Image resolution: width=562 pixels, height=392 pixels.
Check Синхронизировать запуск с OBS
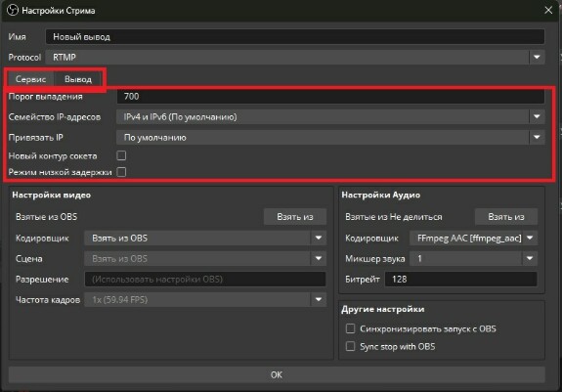(x=350, y=328)
